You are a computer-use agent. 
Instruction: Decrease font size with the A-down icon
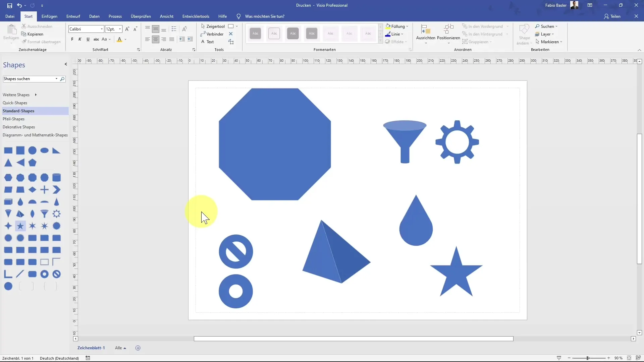135,29
